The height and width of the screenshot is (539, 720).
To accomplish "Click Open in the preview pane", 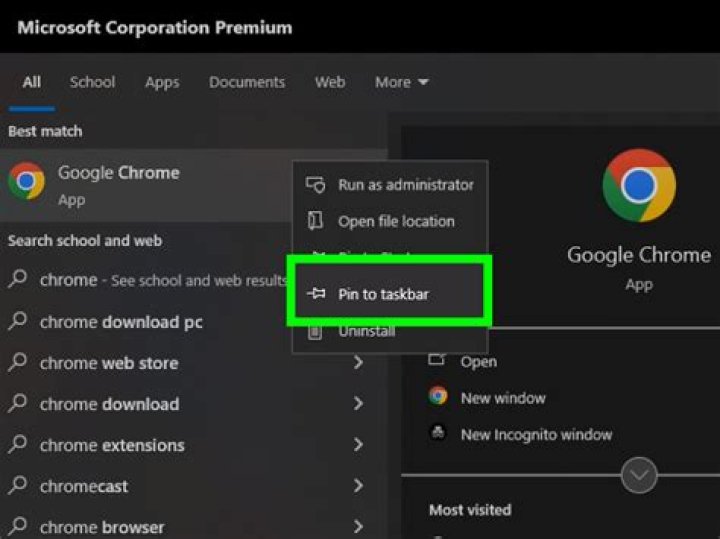I will coord(478,362).
